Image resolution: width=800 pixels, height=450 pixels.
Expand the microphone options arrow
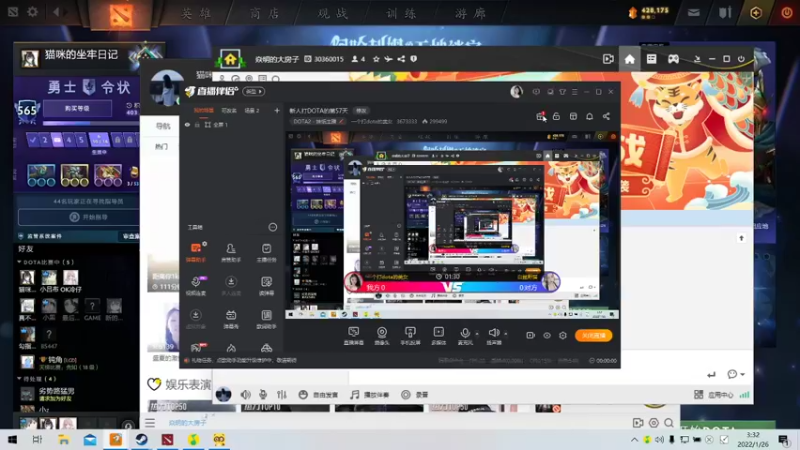(x=477, y=334)
